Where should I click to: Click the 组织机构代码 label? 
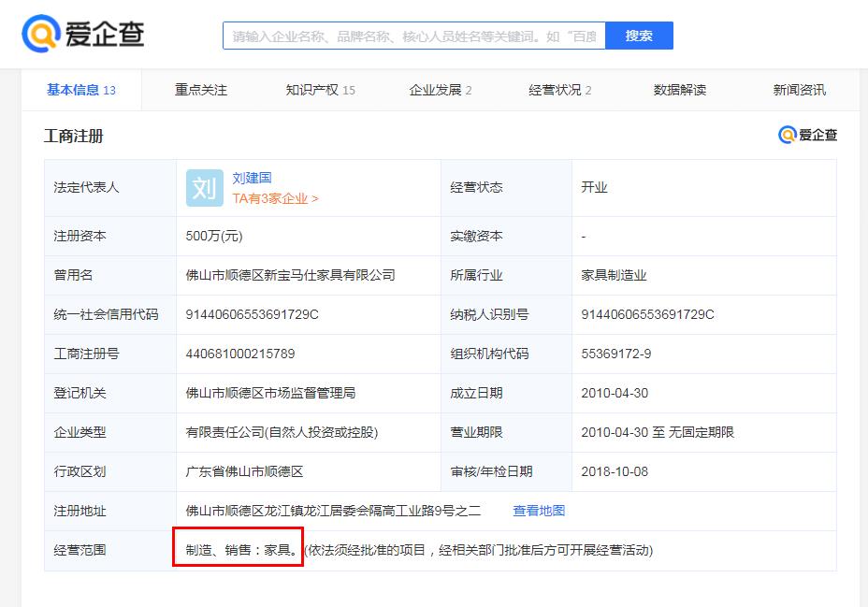click(490, 354)
